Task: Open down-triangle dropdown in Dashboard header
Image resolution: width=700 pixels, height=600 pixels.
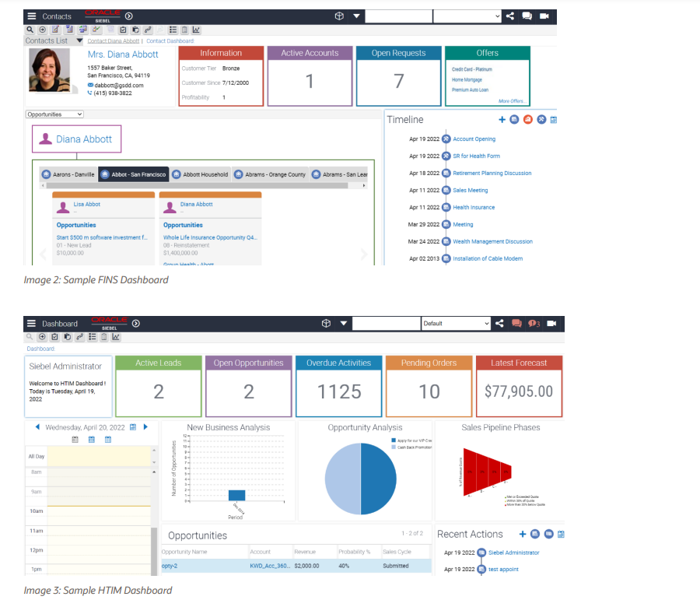Action: [x=343, y=323]
